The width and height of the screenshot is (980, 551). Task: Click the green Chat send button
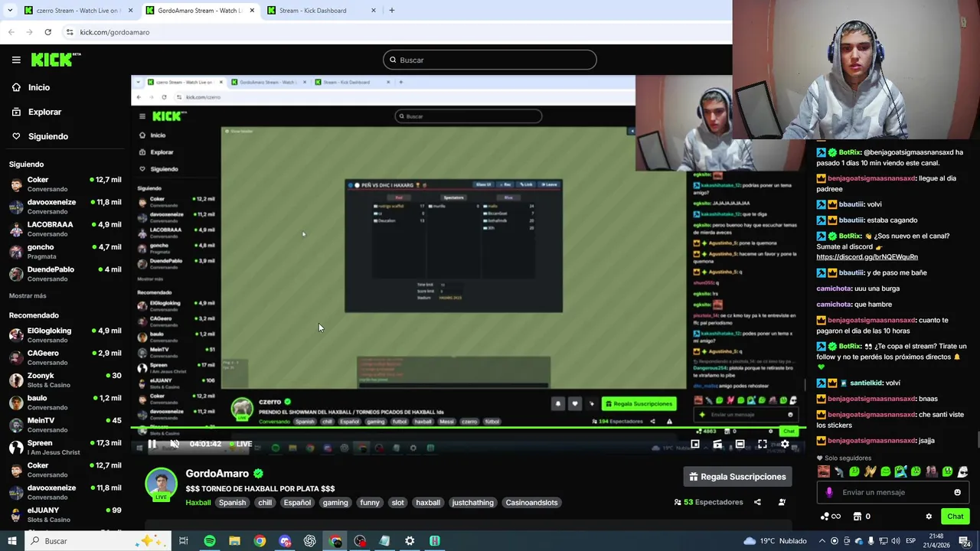(x=955, y=517)
